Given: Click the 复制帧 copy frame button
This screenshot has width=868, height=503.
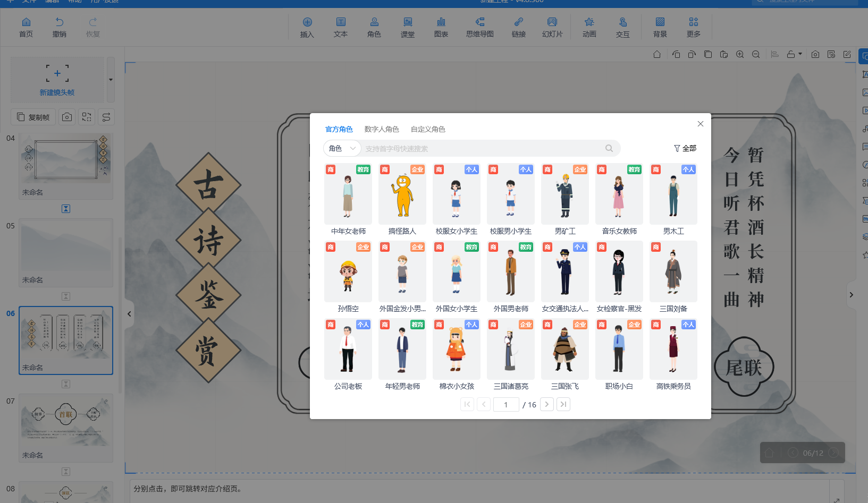Looking at the screenshot, I should (x=33, y=117).
